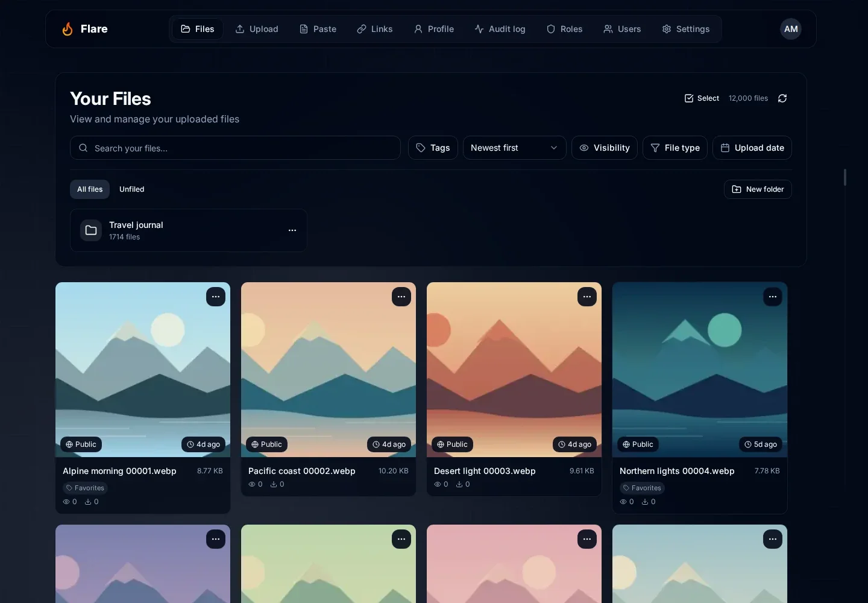Open the Audit log page
The width and height of the screenshot is (868, 603).
(x=500, y=29)
